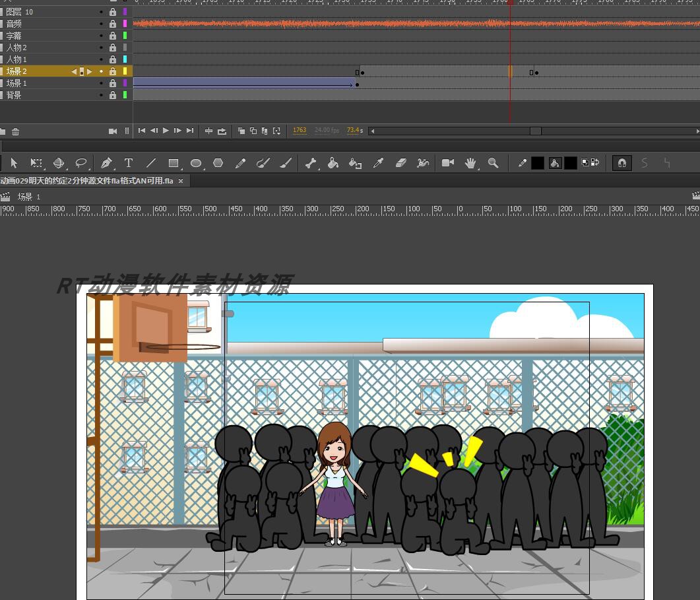Image resolution: width=700 pixels, height=600 pixels.
Task: Step forward one frame
Action: 177,131
